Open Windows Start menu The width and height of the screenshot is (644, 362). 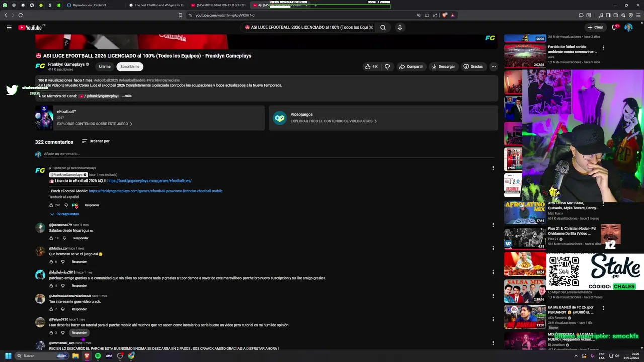(x=8, y=356)
